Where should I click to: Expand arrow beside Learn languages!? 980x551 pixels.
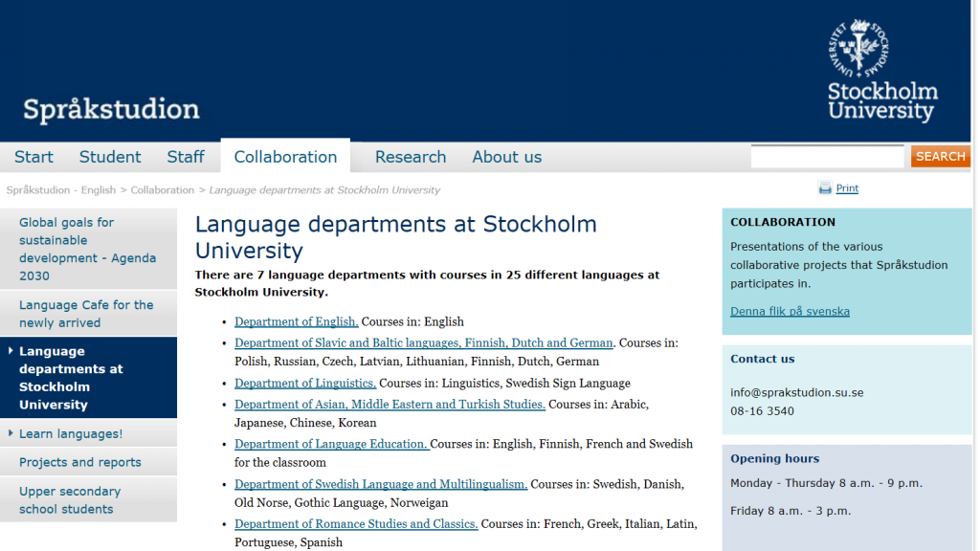(11, 433)
